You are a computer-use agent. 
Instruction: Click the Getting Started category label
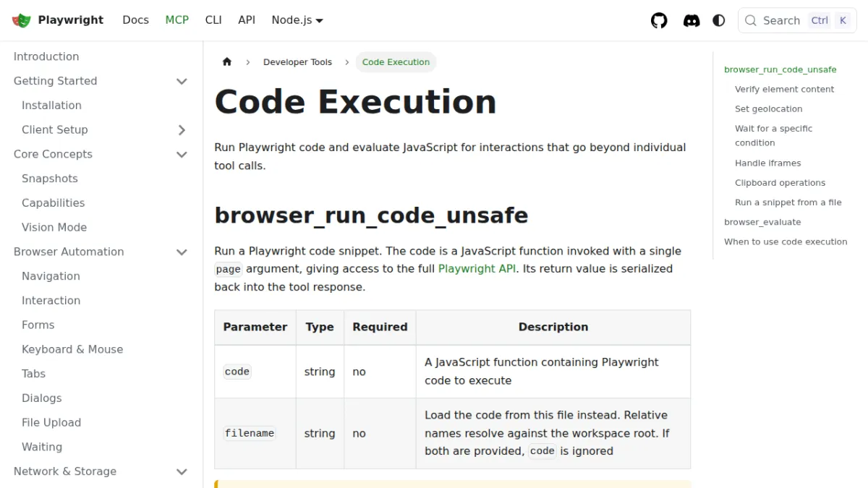(x=55, y=81)
